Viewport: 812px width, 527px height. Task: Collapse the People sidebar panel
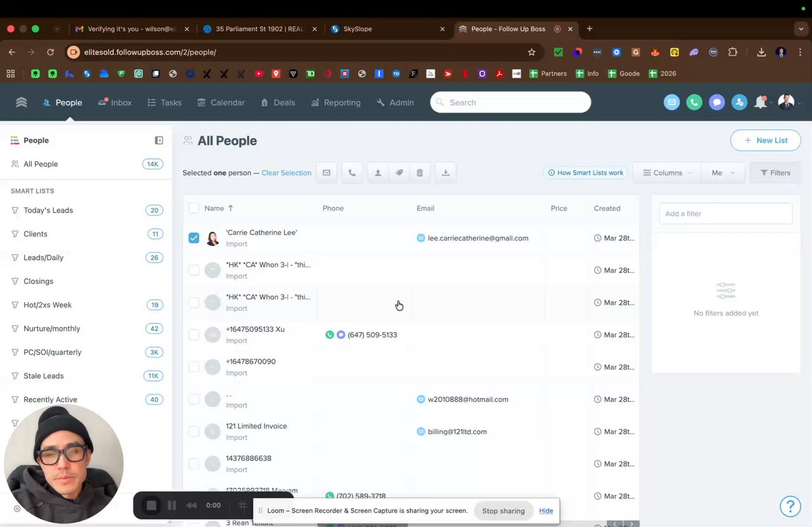pyautogui.click(x=159, y=140)
